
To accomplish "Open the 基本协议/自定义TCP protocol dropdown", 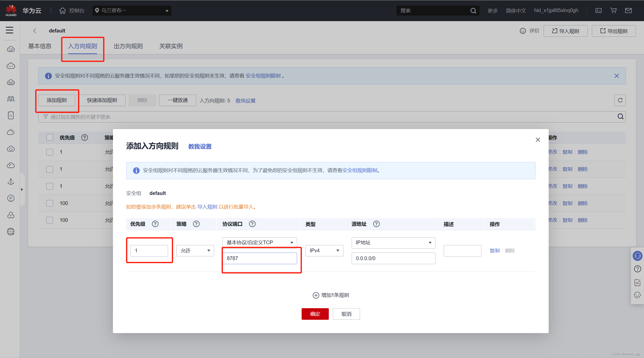I will click(x=260, y=243).
